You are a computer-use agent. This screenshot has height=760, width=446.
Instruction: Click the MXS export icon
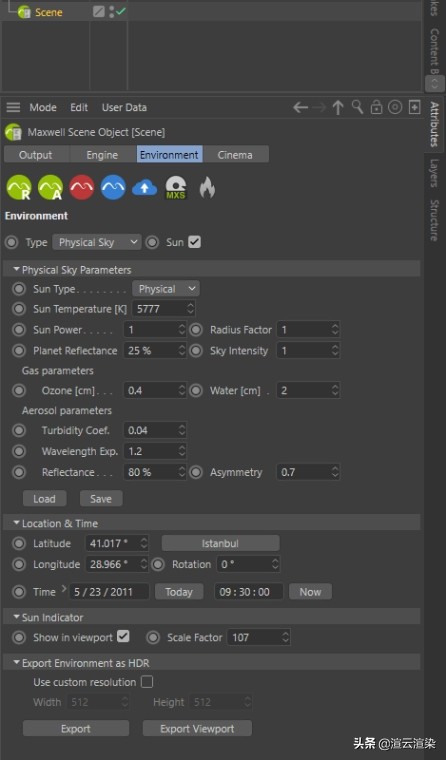pos(175,188)
